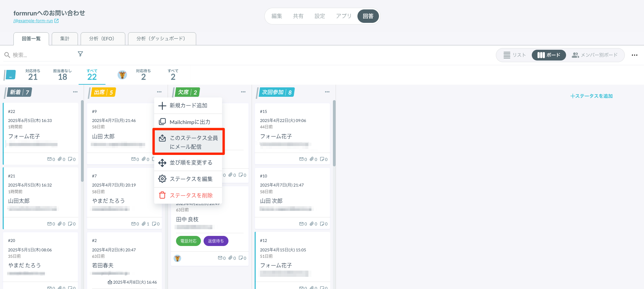Screen dimensions: 644x289
Task: Filter by 担当者なし 18 count
Action: [62, 75]
